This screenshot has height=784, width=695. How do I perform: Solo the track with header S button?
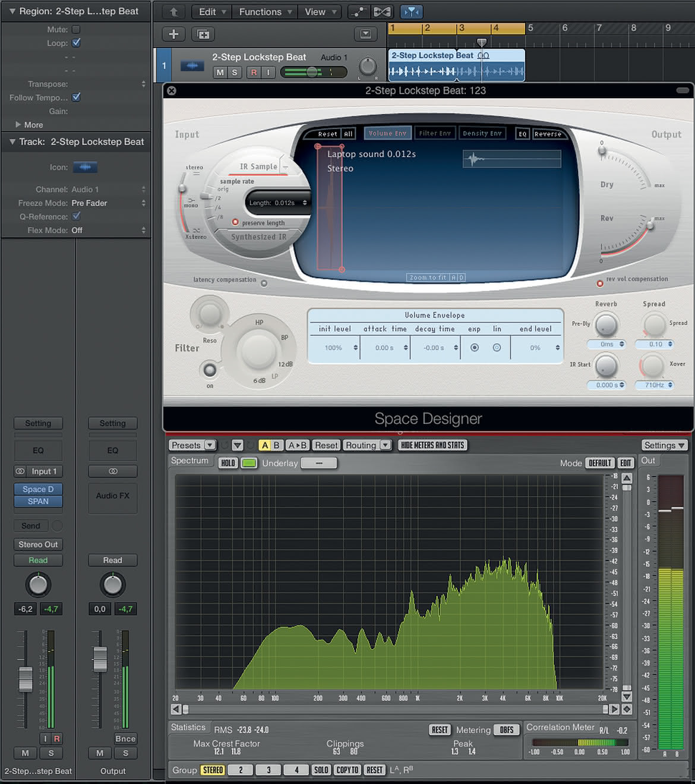pyautogui.click(x=235, y=73)
